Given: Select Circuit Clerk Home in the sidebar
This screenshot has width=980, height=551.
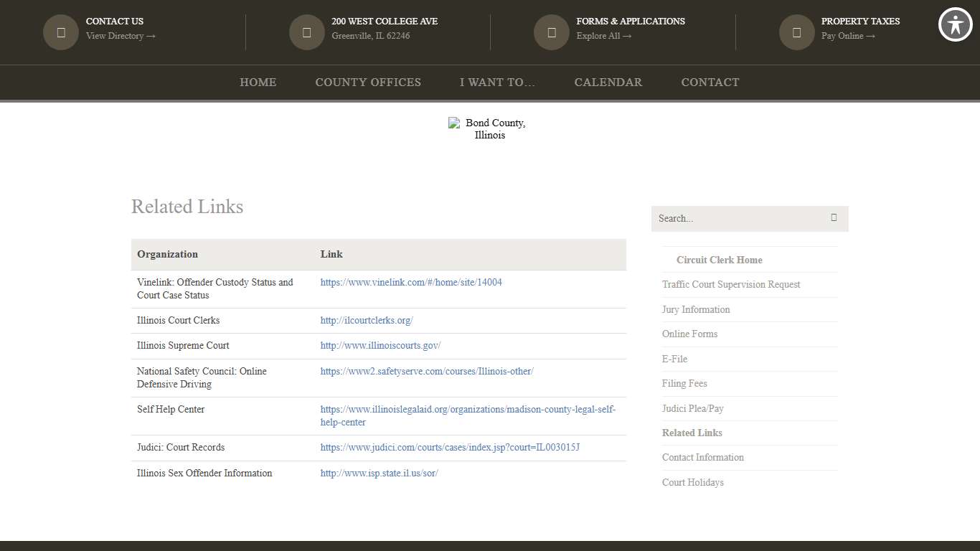Looking at the screenshot, I should [719, 260].
